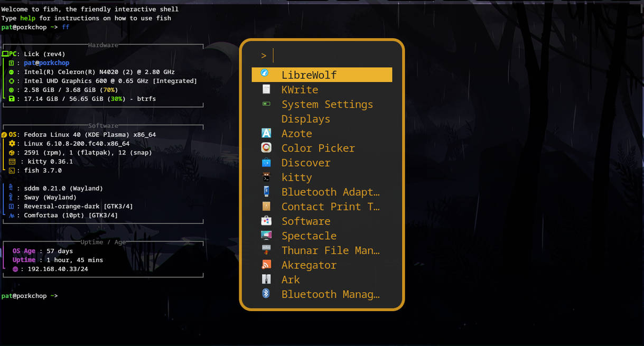Select the kitty launcher entry

point(322,177)
